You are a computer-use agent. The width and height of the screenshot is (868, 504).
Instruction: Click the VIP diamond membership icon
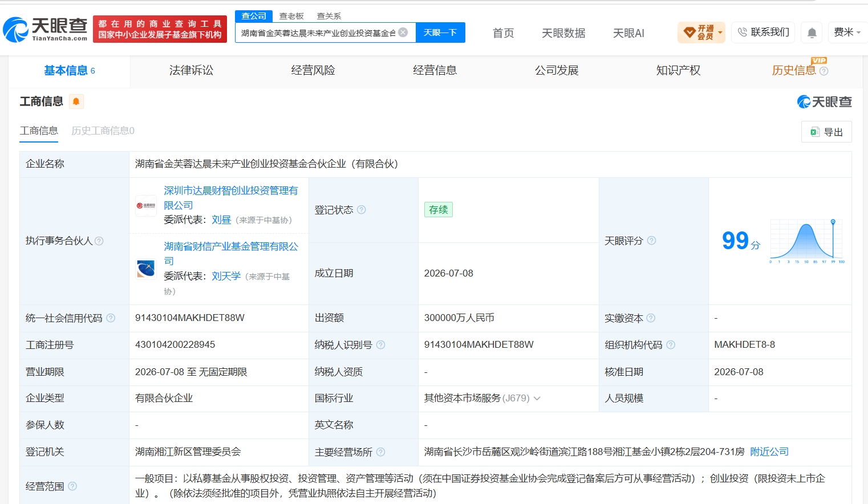click(689, 32)
